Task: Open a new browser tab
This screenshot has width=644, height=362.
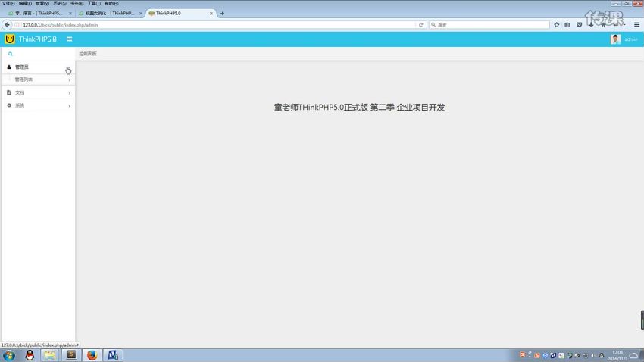Action: (x=222, y=13)
